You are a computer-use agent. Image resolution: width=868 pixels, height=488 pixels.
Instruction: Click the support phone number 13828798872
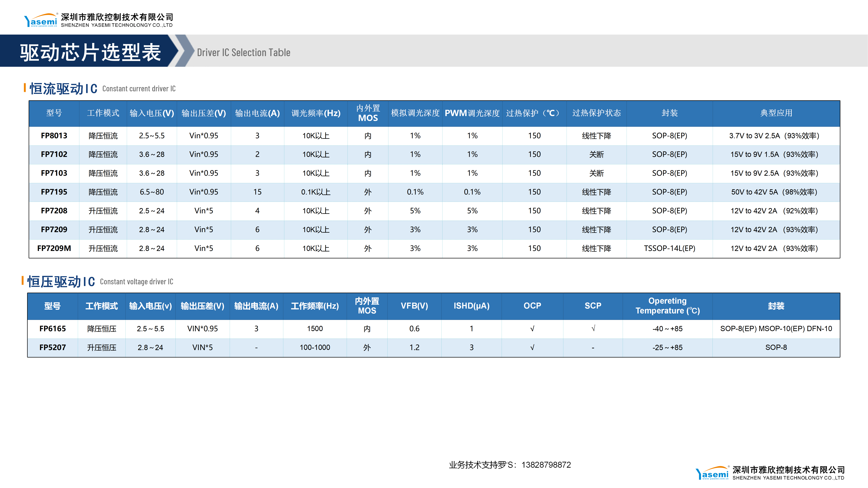[546, 465]
